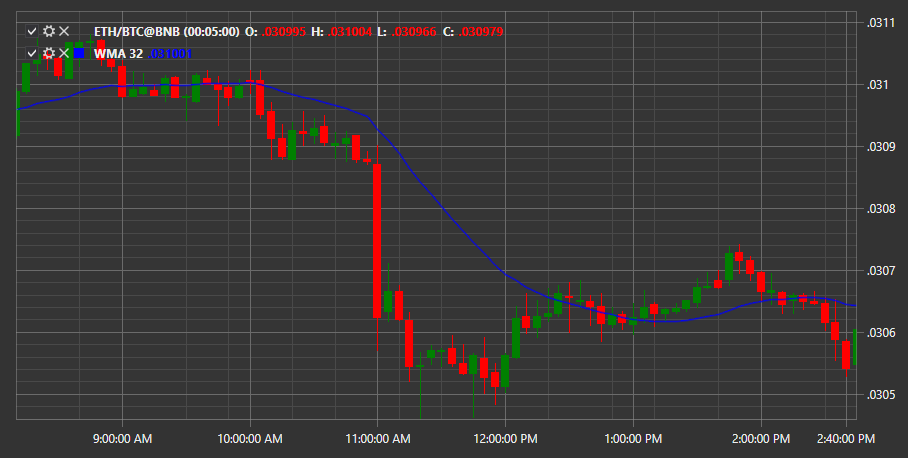This screenshot has width=908, height=458.
Task: Click the 9:00:00 AM time label
Action: (122, 439)
